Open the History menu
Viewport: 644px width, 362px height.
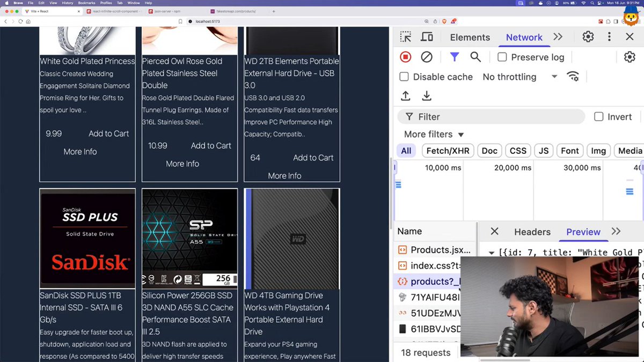(68, 3)
